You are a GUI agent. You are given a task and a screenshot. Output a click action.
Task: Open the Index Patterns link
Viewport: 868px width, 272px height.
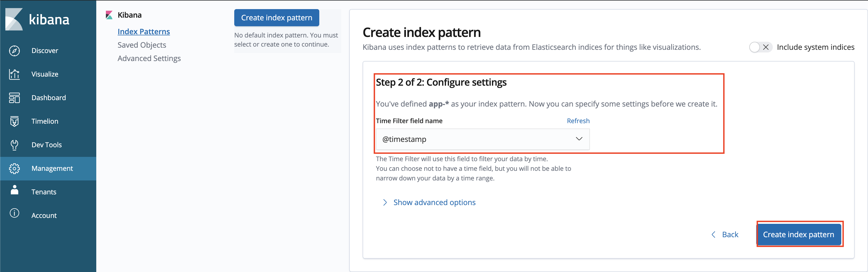point(144,31)
